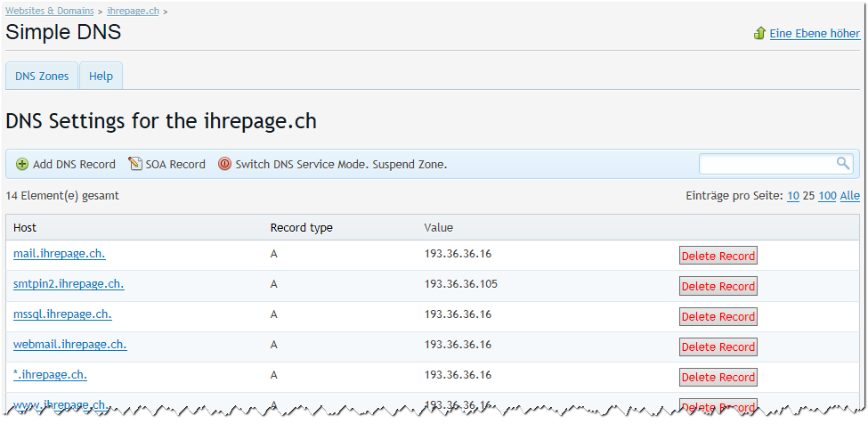Go up one level via Eine Ebene höher
The height and width of the screenshot is (424, 868).
click(x=815, y=34)
